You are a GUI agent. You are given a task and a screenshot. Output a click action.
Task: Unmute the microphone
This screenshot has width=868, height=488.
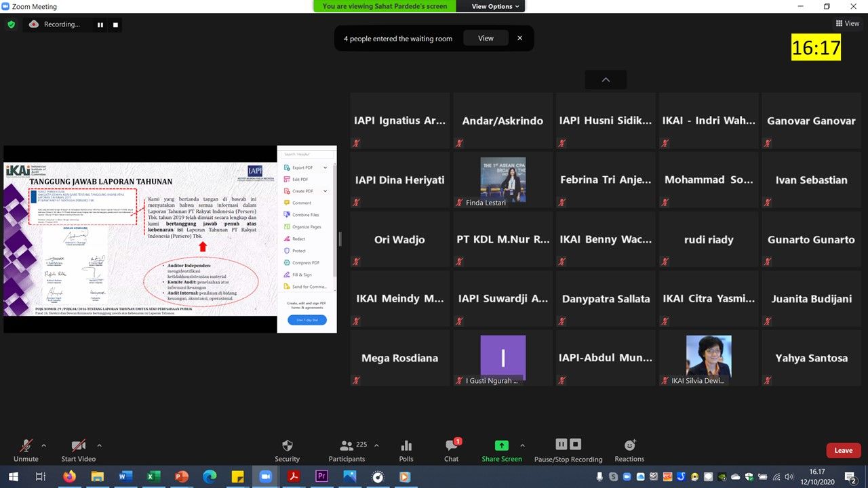coord(26,451)
